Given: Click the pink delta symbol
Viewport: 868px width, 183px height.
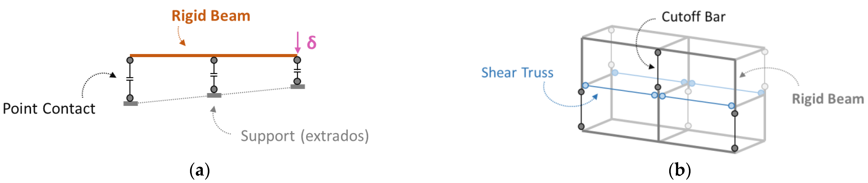Looking at the screenshot, I should pyautogui.click(x=311, y=43).
